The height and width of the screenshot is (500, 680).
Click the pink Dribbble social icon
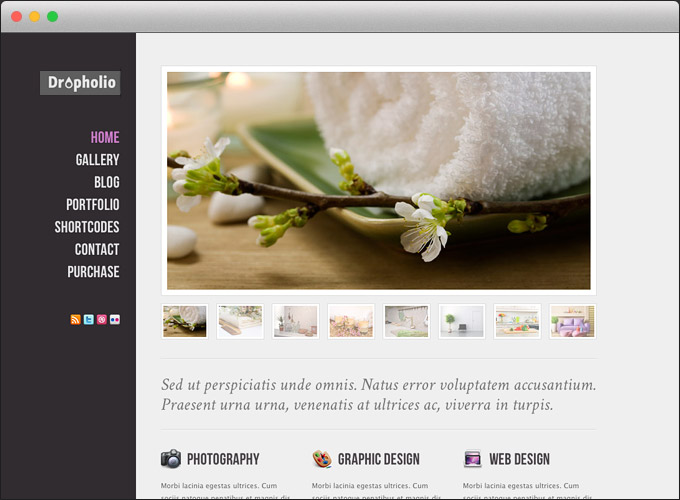coord(101,320)
